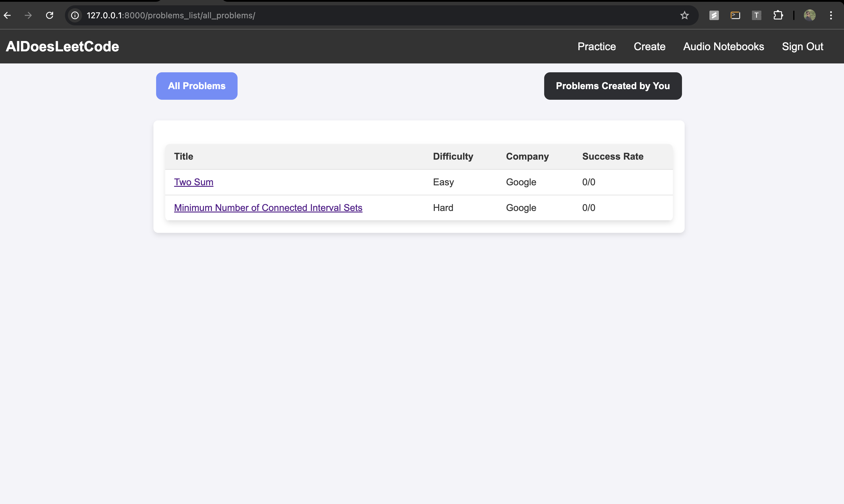Click the terminal-style extension icon
Image resolution: width=844 pixels, height=504 pixels.
tap(735, 15)
